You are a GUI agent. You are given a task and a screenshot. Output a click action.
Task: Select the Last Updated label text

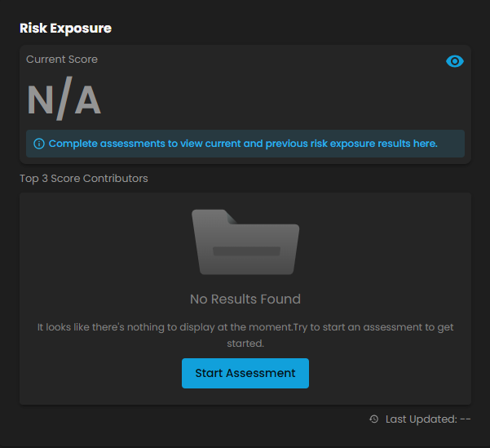422,419
